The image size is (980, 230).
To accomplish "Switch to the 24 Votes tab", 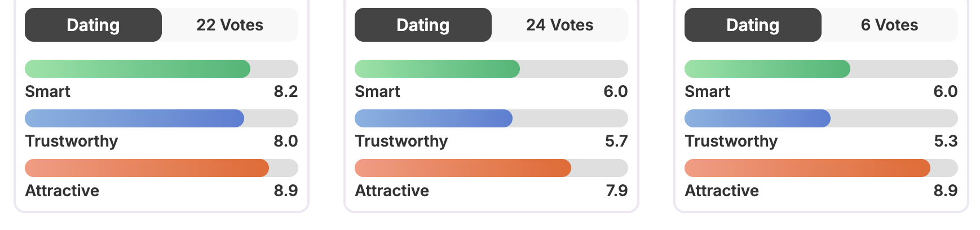I will pos(559,25).
